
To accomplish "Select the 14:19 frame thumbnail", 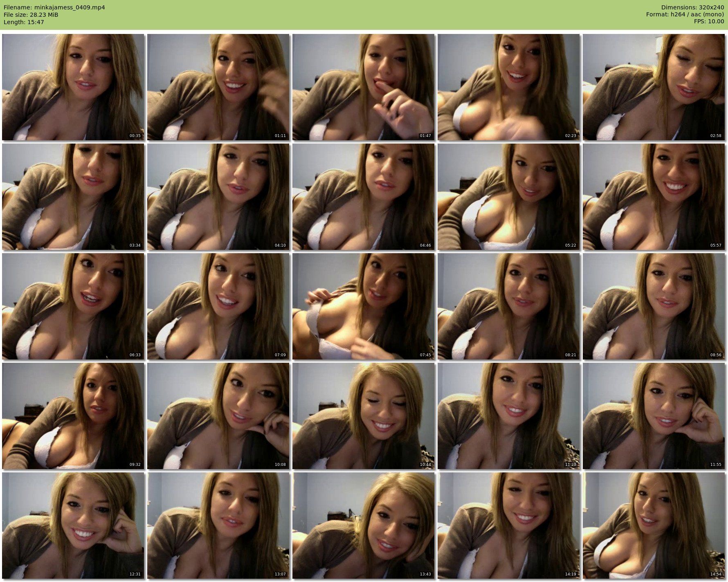I will (x=509, y=526).
